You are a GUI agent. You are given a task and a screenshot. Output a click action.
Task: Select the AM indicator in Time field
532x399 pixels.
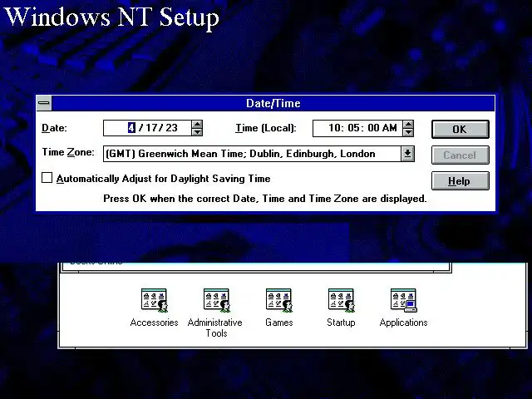click(390, 128)
